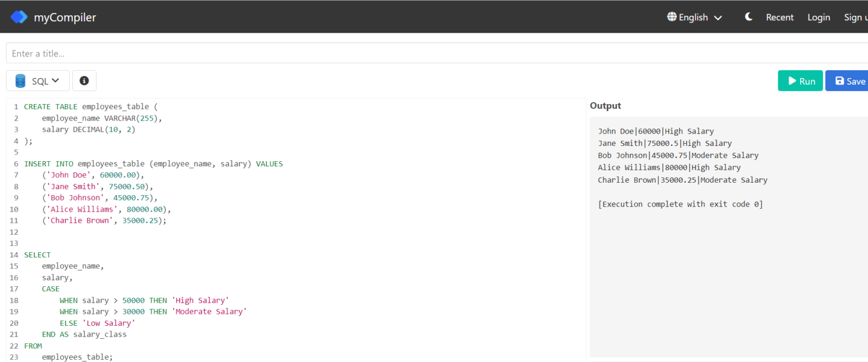Switch interface language using the toggle
The image size is (868, 362).
pos(694,17)
